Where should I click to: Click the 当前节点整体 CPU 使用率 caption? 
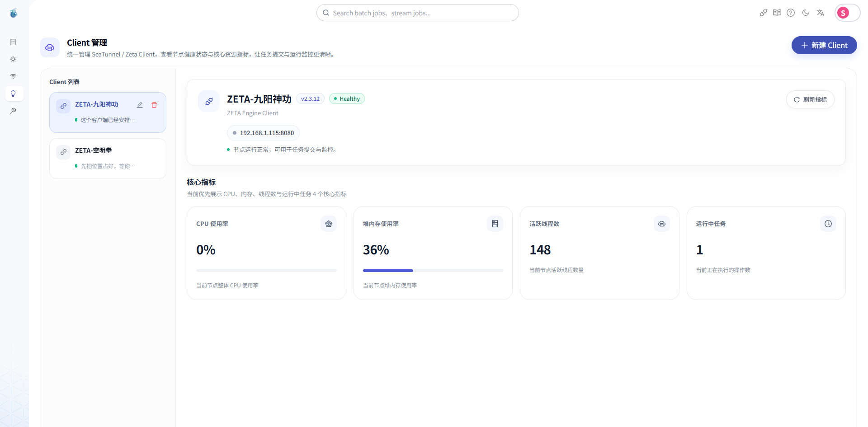tap(227, 286)
